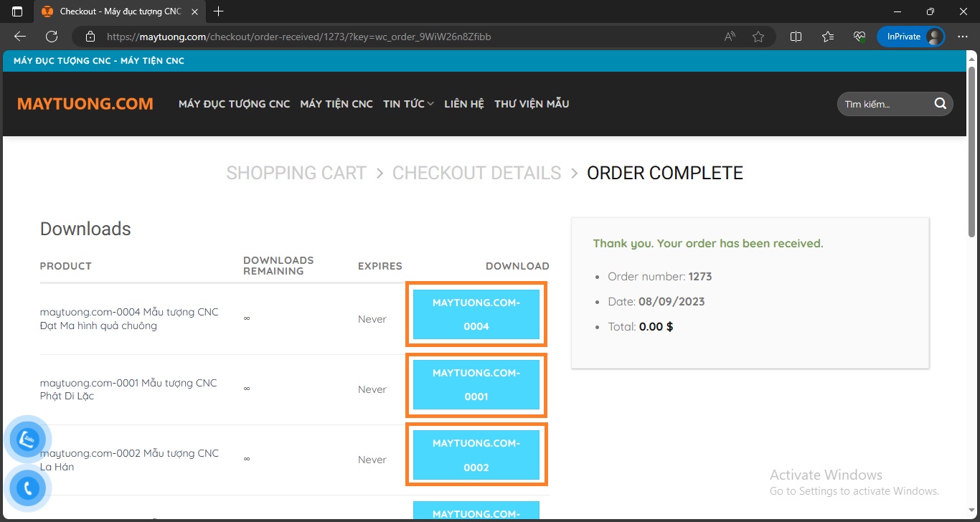Click the page vertical scrollbar
980x522 pixels.
(x=972, y=151)
